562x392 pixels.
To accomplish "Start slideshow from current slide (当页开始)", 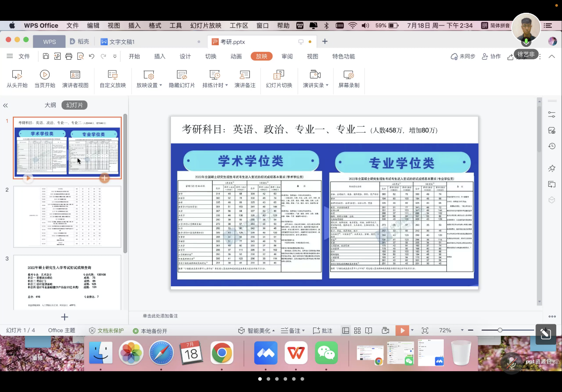I will (45, 79).
